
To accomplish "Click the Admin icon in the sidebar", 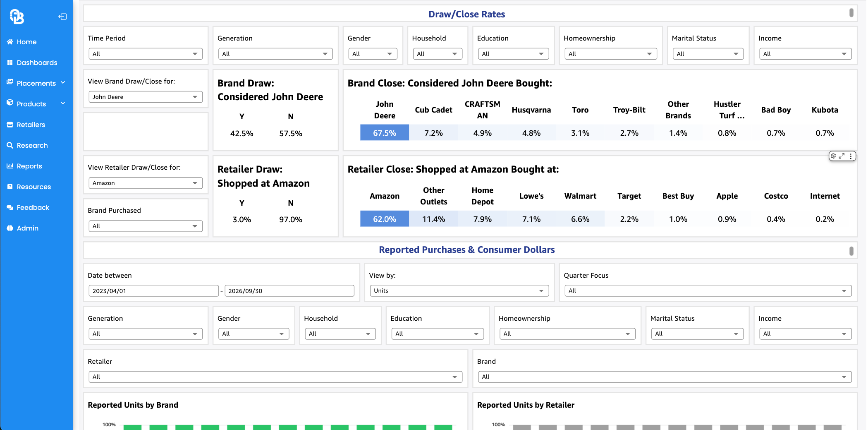I will [x=10, y=228].
